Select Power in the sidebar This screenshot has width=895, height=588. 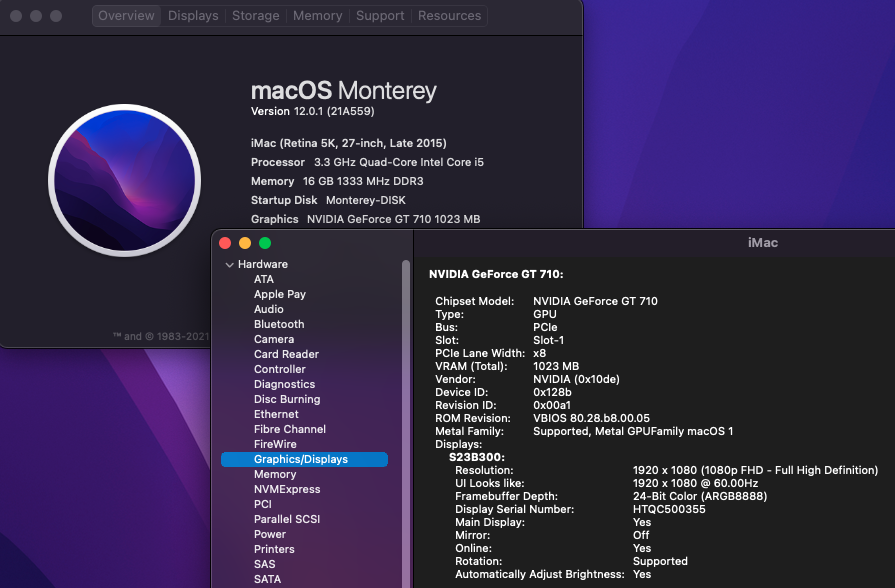270,534
